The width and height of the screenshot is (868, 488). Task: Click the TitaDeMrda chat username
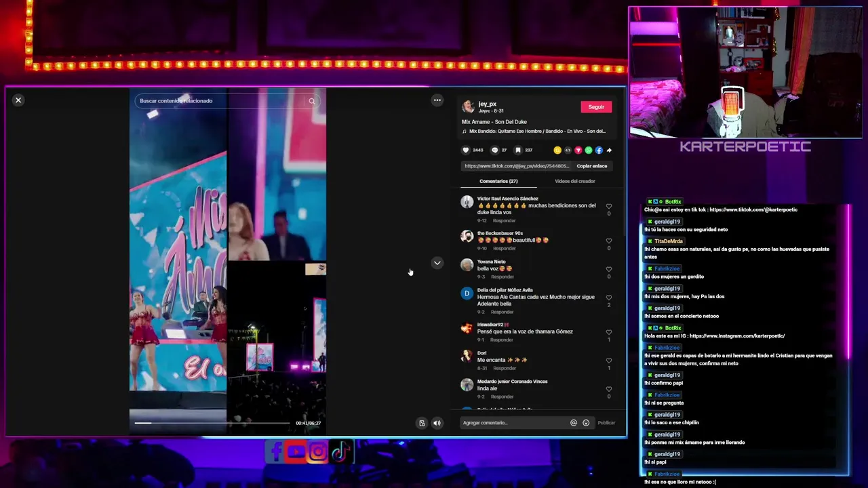[669, 241]
